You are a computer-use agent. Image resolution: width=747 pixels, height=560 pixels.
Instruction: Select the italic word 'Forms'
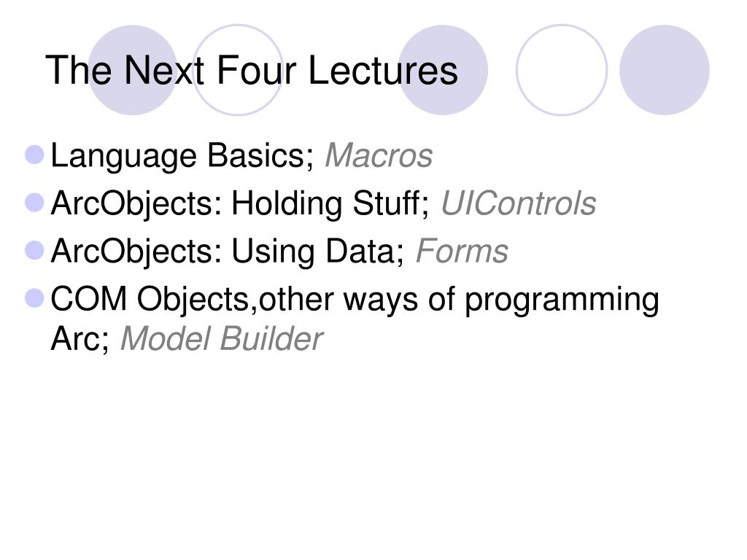(462, 251)
